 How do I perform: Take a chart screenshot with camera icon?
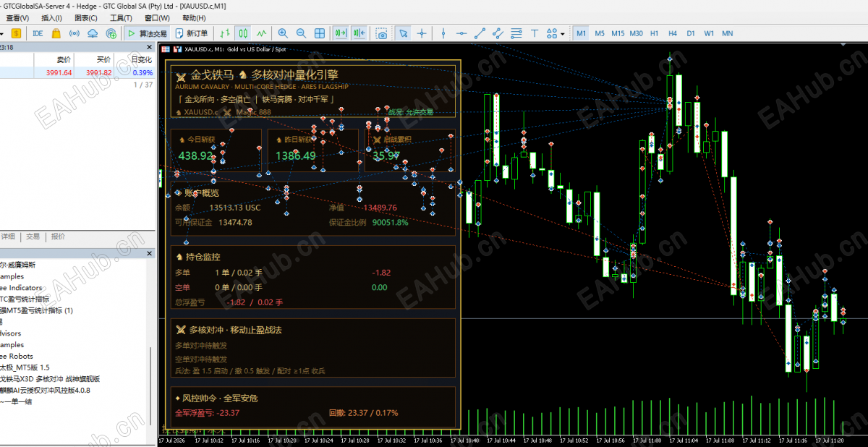click(381, 33)
